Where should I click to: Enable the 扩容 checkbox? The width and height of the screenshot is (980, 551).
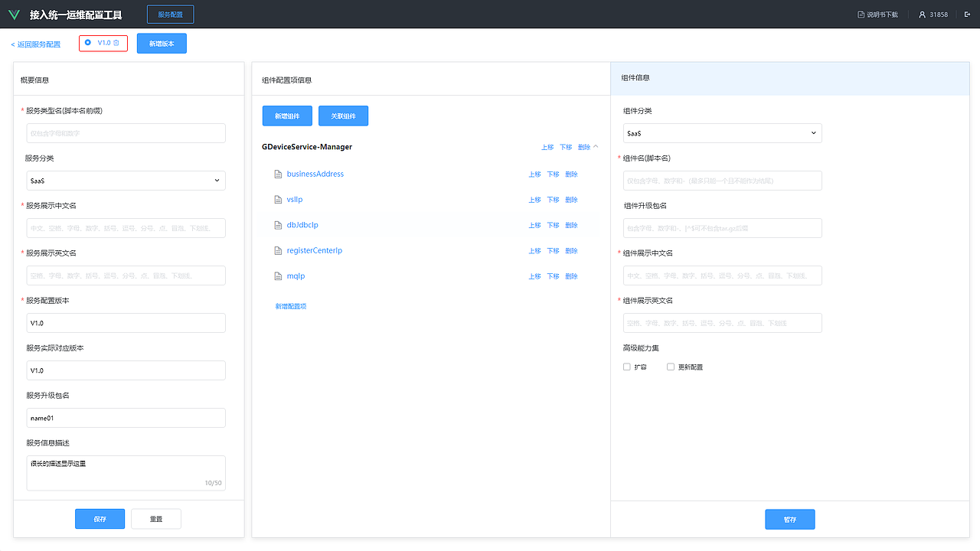(x=627, y=367)
